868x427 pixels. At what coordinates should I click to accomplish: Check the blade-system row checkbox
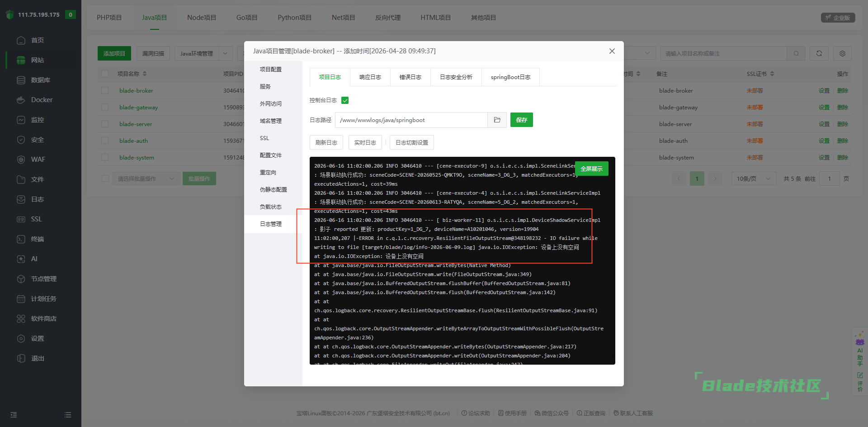click(x=105, y=157)
